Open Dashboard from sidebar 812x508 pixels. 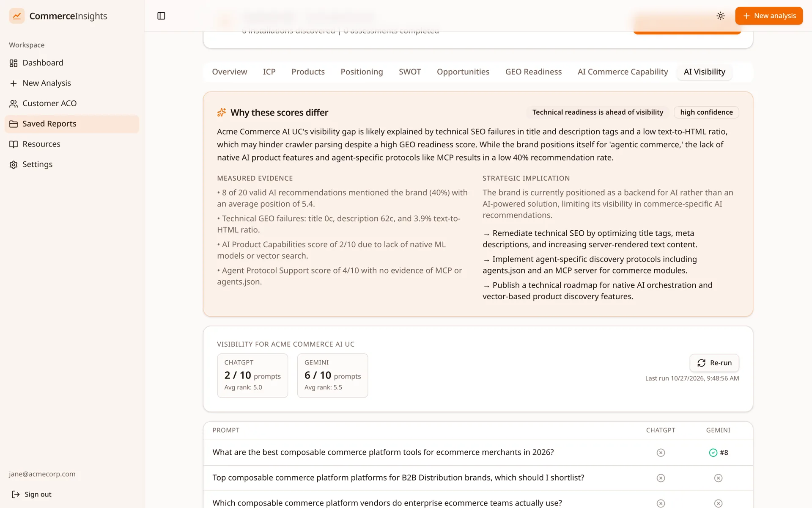(x=72, y=63)
